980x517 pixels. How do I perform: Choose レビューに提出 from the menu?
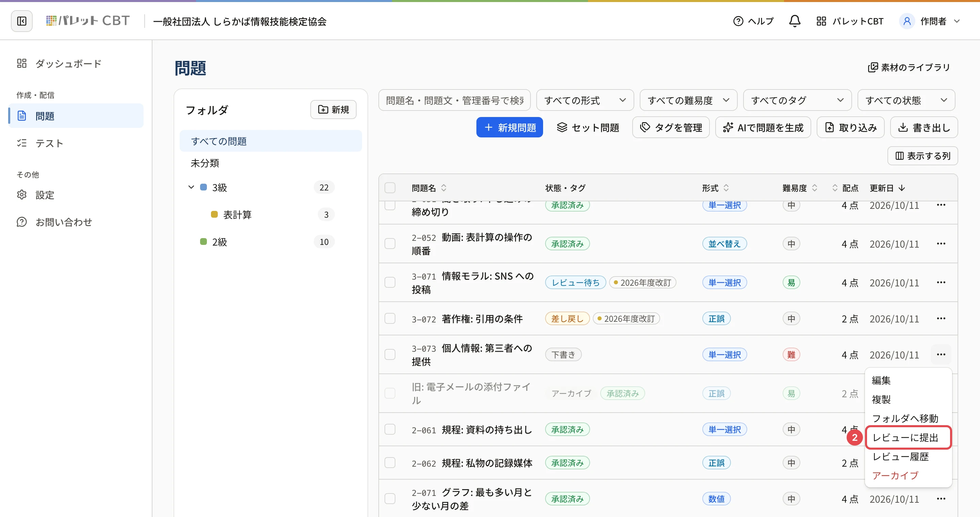(908, 437)
